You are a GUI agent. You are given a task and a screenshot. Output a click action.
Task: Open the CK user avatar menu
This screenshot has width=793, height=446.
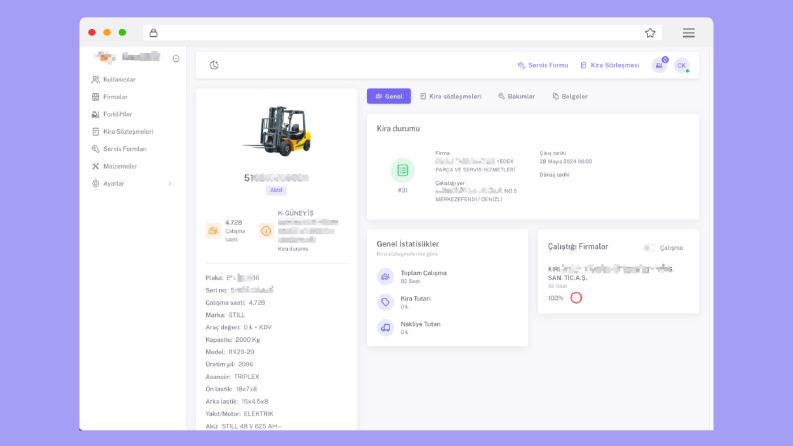pos(682,65)
